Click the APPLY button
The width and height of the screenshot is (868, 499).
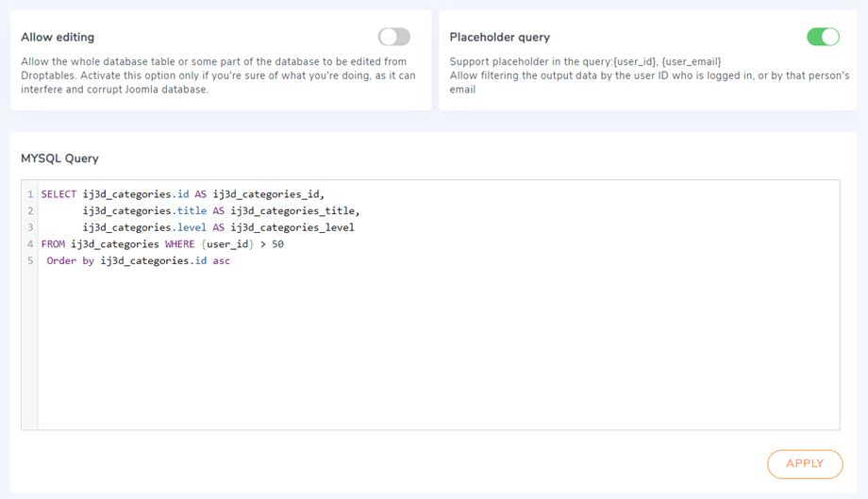tap(805, 463)
